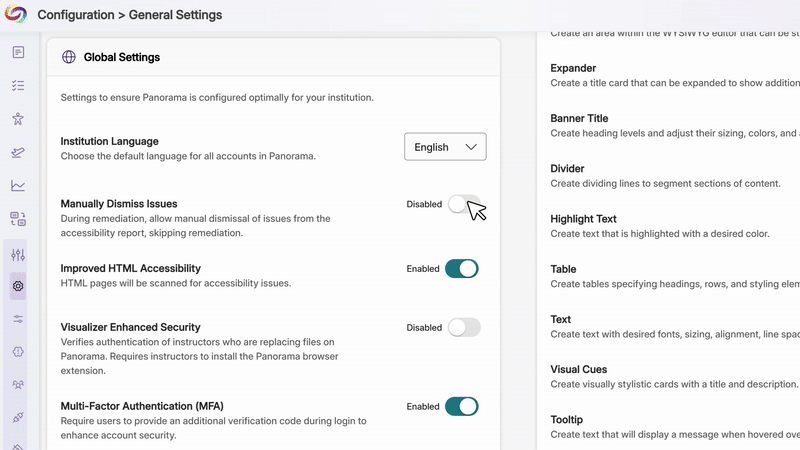Open the airplane takeoff sidebar icon
The width and height of the screenshot is (800, 450).
pos(18,152)
